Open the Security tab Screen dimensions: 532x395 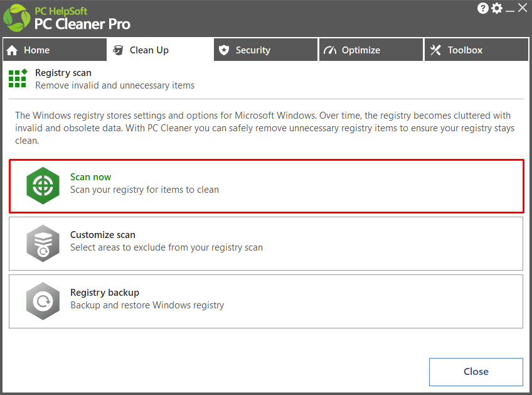pos(265,50)
